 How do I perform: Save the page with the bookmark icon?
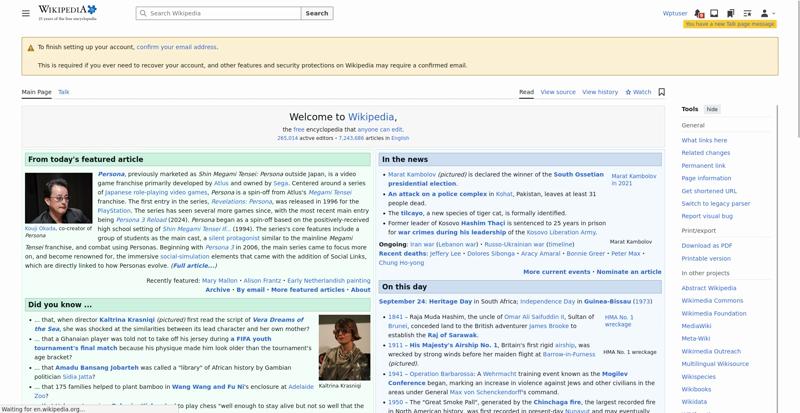[662, 92]
